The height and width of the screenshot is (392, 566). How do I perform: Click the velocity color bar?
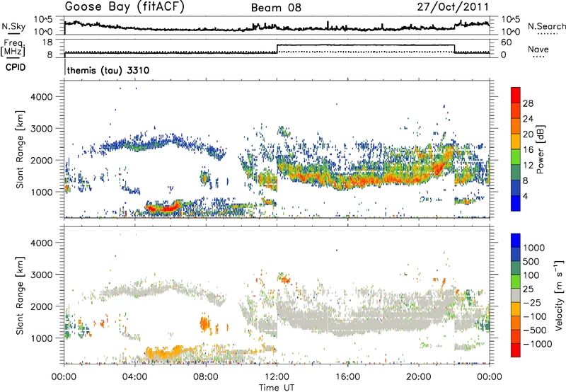tap(516, 295)
